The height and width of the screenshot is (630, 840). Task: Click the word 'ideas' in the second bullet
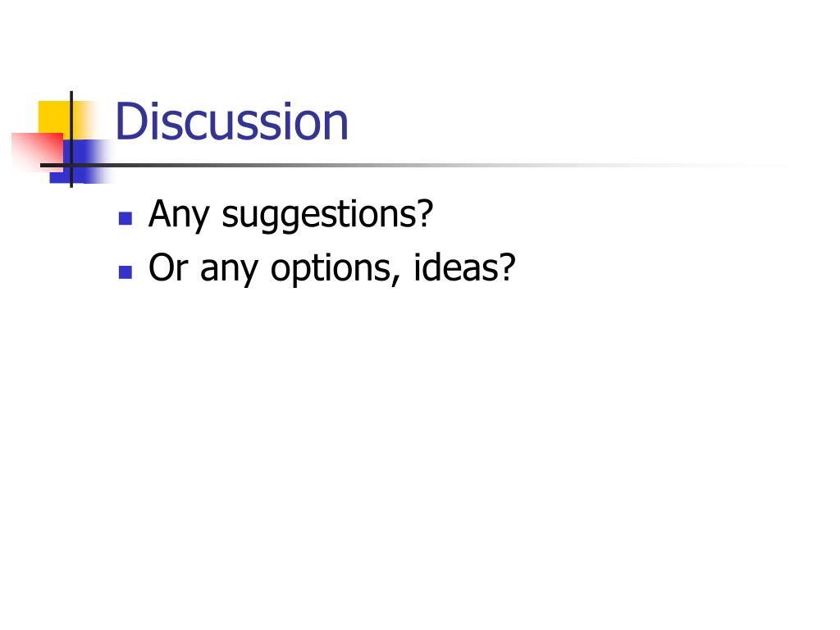[x=456, y=266]
